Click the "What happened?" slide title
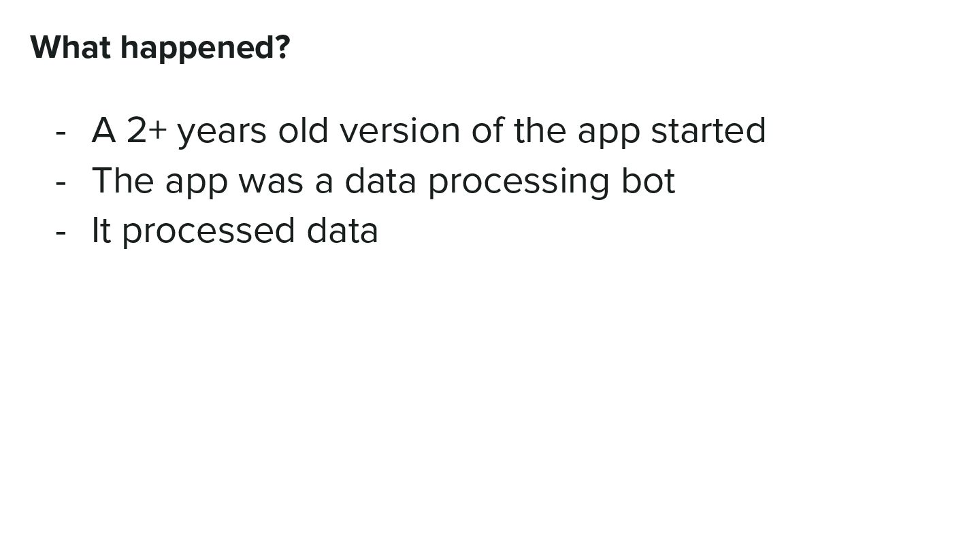Image resolution: width=980 pixels, height=551 pixels. (x=160, y=48)
